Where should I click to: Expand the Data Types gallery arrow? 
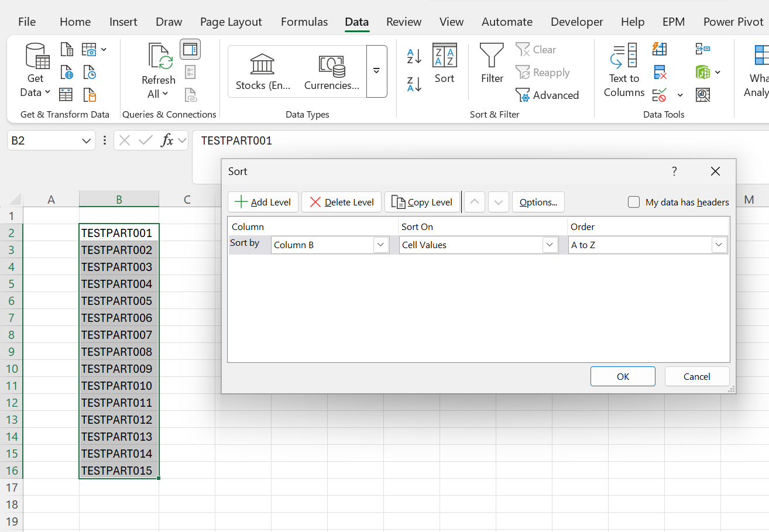point(376,71)
